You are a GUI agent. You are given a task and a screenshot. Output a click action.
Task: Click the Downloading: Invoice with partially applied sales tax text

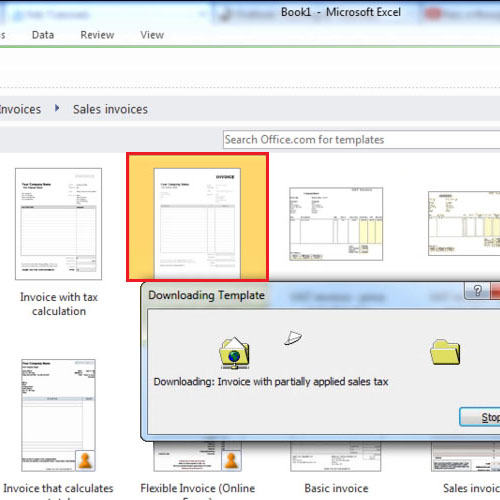[x=271, y=382]
